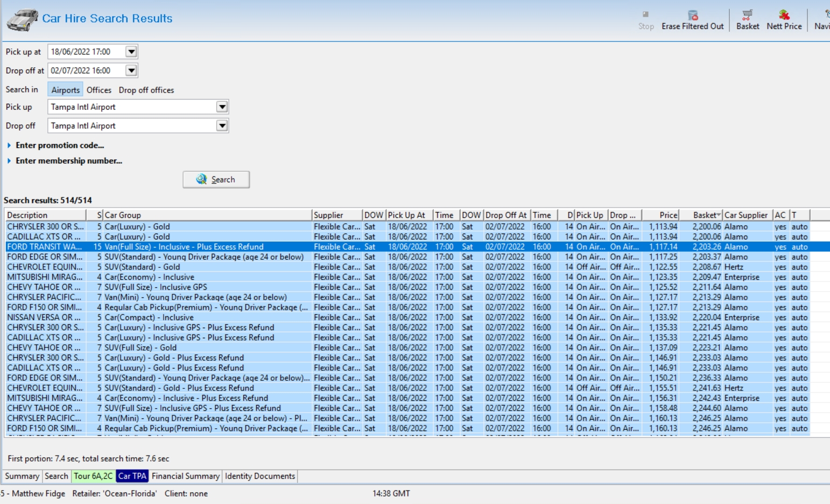Click the greyed Stop toolbar icon

(645, 15)
